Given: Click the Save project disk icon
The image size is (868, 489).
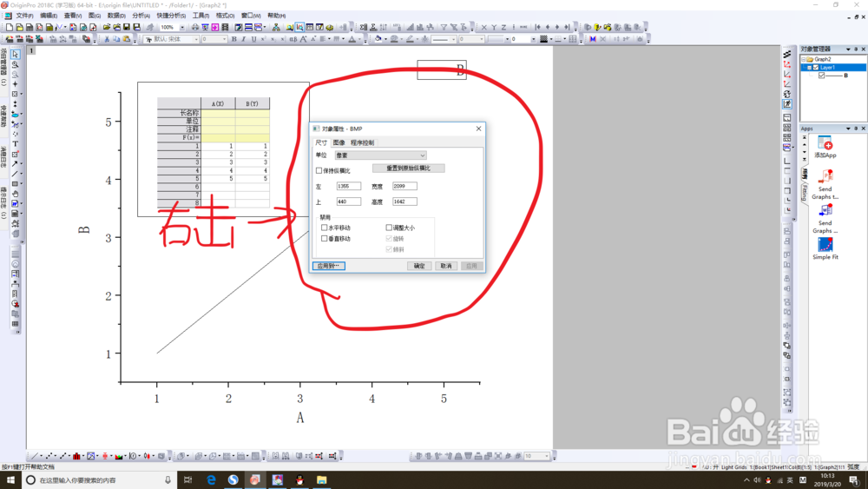Looking at the screenshot, I should pos(127,27).
